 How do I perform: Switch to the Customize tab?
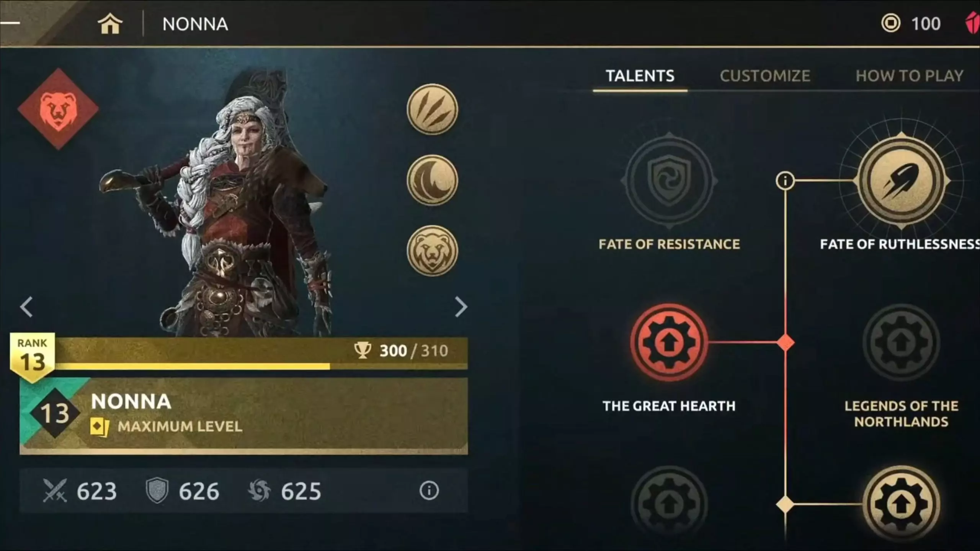[x=765, y=76]
